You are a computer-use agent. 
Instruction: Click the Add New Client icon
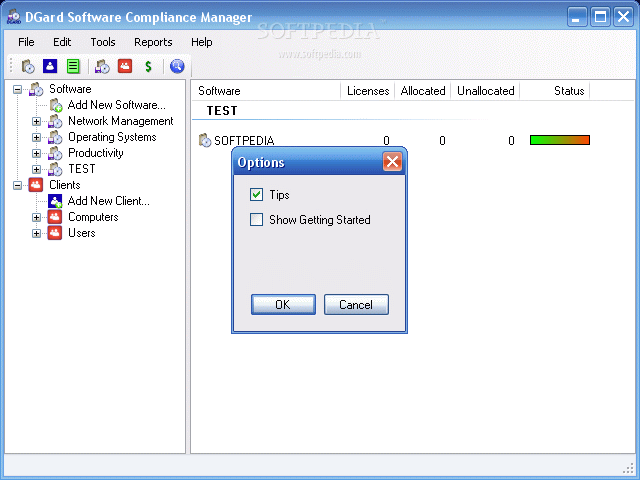click(55, 201)
